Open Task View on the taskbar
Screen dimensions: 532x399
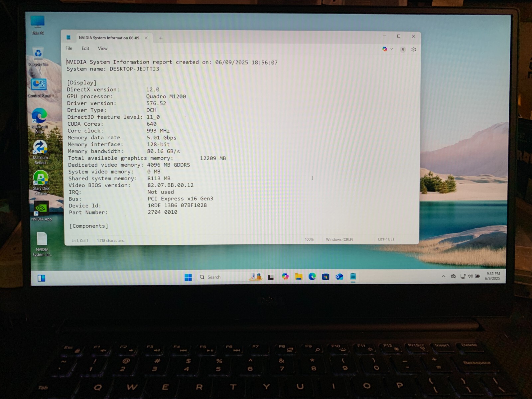(271, 277)
